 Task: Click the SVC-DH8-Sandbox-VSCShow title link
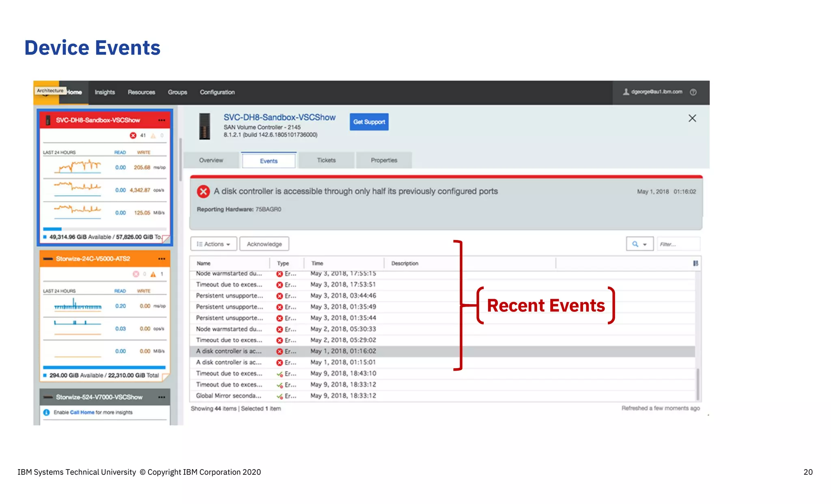[x=280, y=117]
